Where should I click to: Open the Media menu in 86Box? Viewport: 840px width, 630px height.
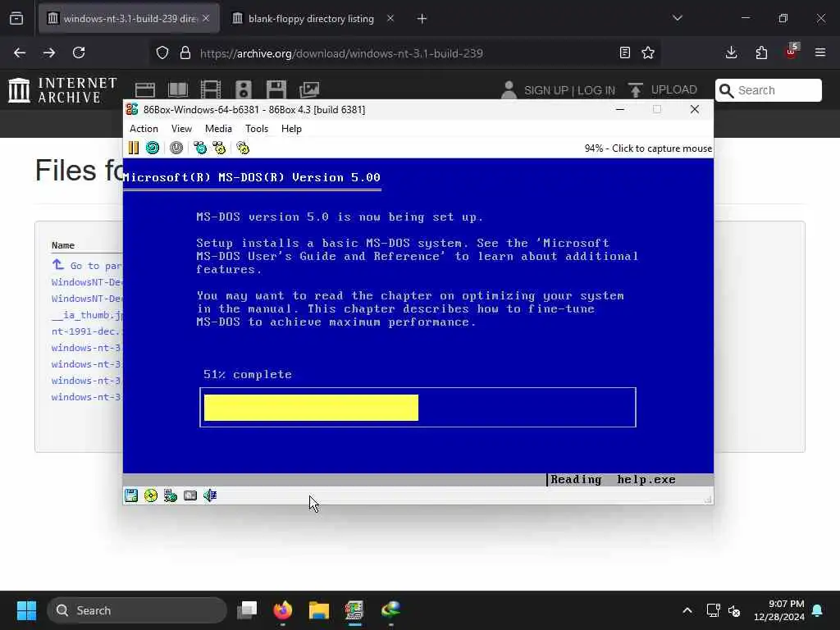tap(218, 129)
